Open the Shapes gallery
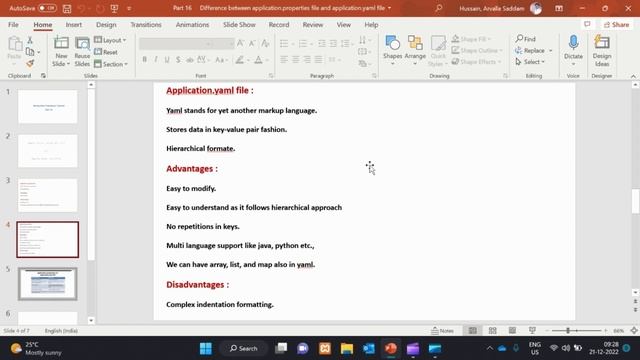The height and width of the screenshot is (360, 640). point(393,51)
